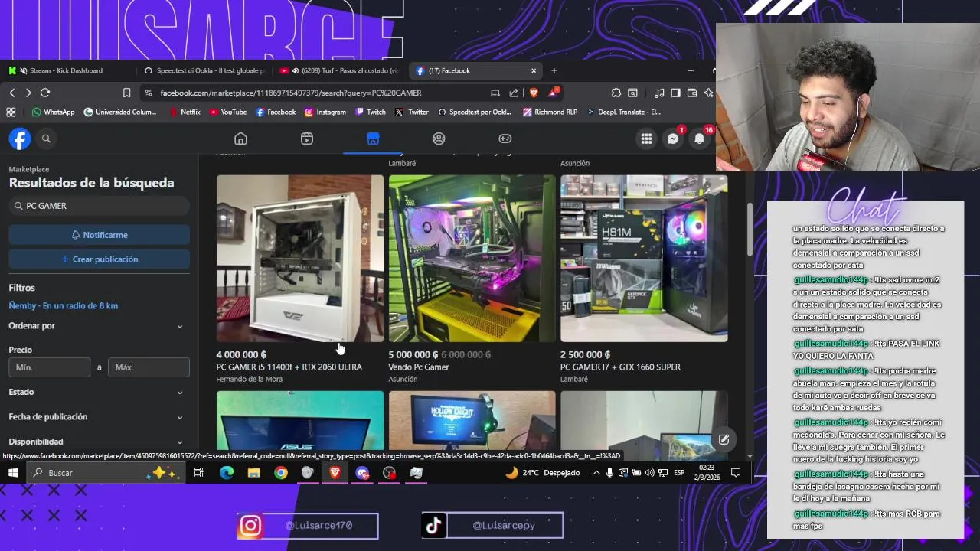
Task: Open Windows Start menu
Action: (x=12, y=473)
